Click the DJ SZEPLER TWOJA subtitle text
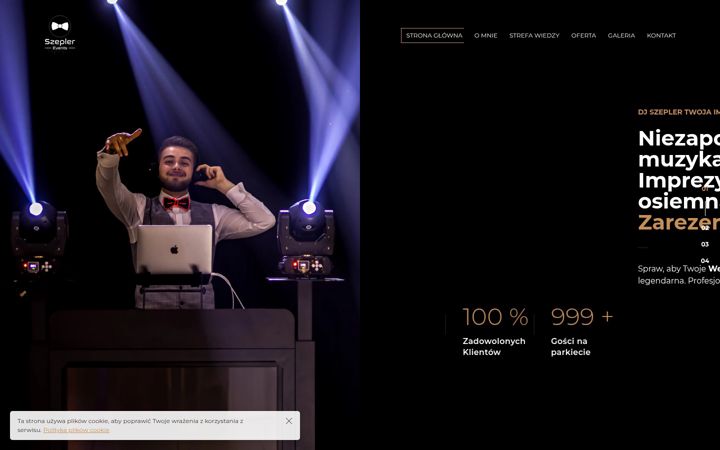The width and height of the screenshot is (720, 450). click(679, 112)
